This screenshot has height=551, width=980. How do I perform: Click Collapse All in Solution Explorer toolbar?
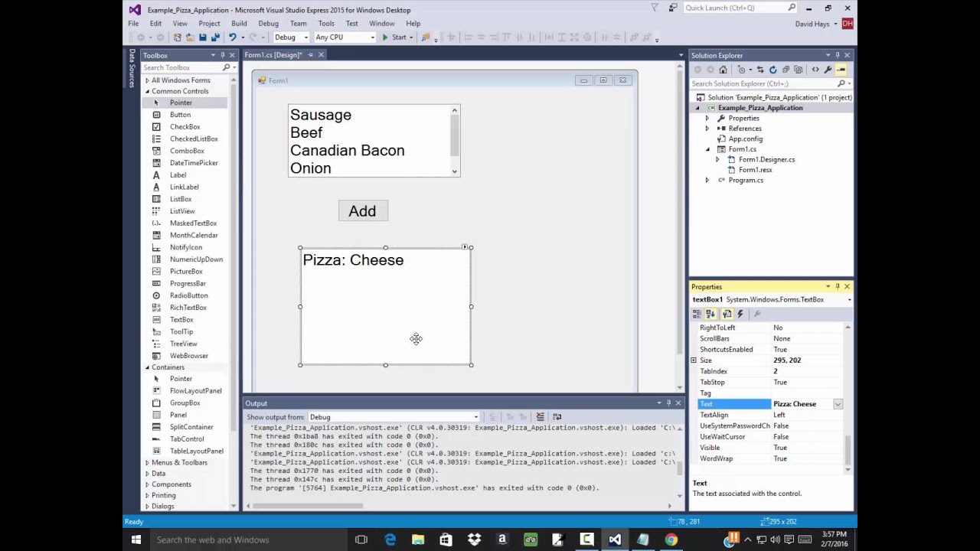coord(786,70)
